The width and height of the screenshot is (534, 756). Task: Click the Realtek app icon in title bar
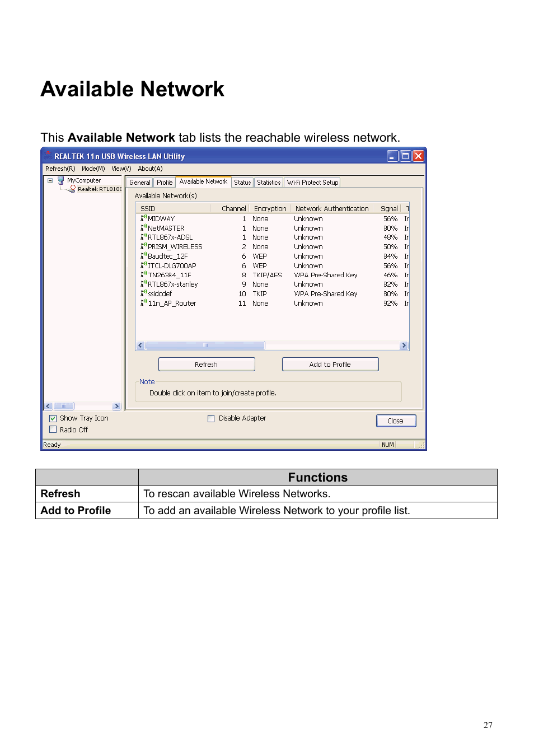point(48,156)
